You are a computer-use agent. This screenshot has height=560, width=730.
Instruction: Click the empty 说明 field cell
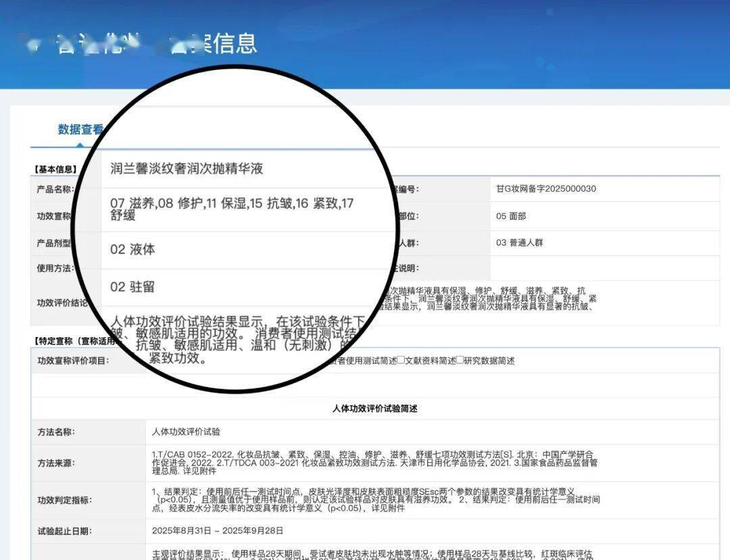(604, 268)
